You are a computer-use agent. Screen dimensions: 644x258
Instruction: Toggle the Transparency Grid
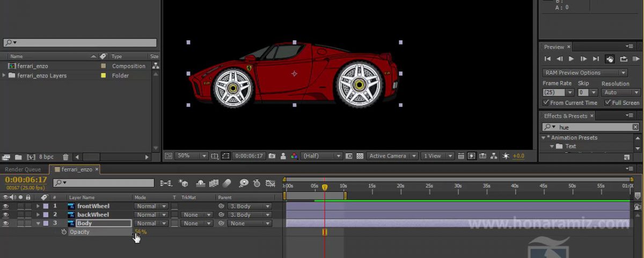(x=360, y=156)
